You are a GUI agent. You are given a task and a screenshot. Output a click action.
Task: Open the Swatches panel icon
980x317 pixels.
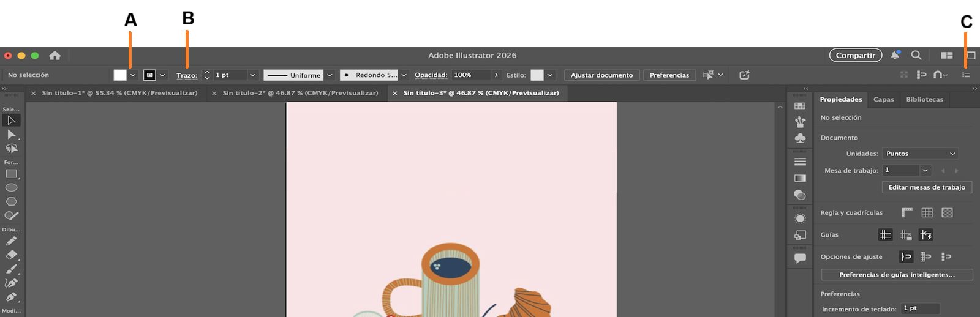click(x=800, y=106)
